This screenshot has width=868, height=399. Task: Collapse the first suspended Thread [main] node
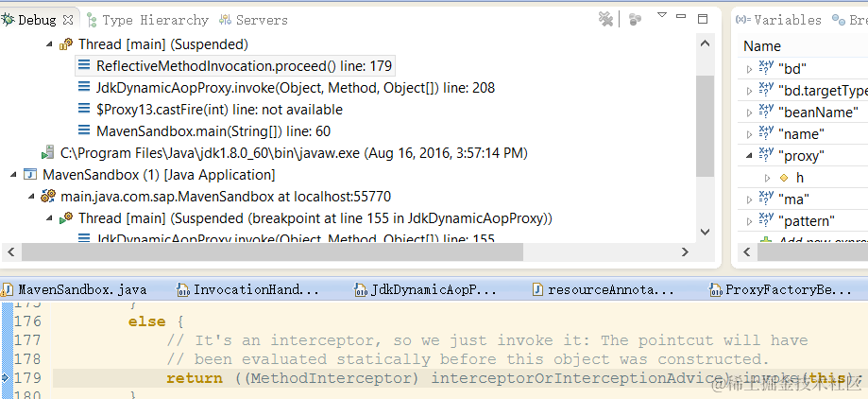(x=49, y=44)
